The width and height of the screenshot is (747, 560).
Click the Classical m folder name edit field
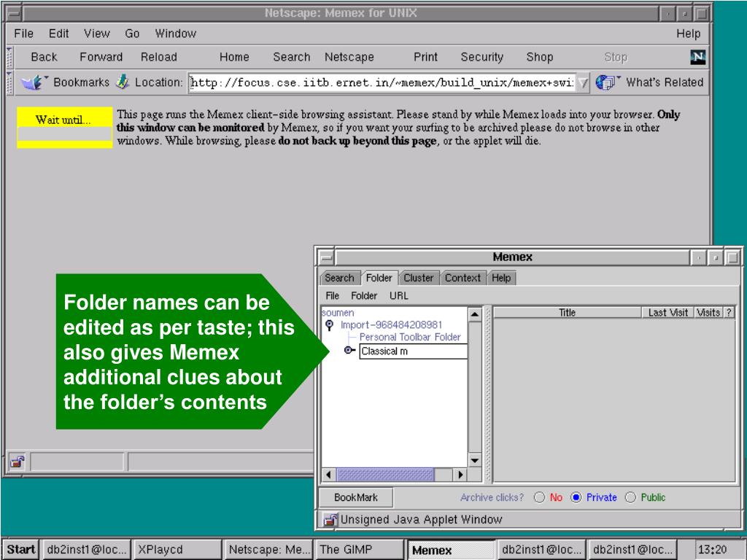413,351
